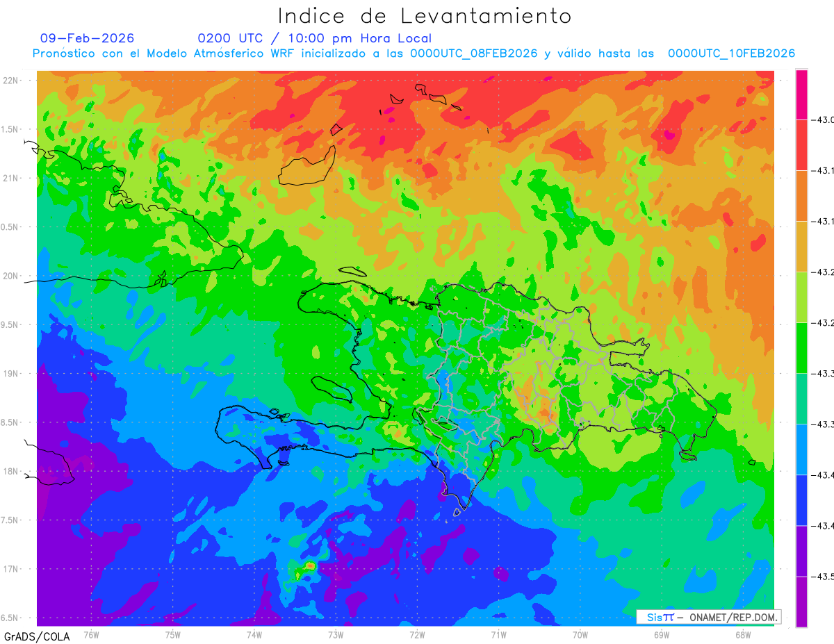The height and width of the screenshot is (644, 834).
Task: Click the 70W longitude axis label
Action: click(x=580, y=634)
